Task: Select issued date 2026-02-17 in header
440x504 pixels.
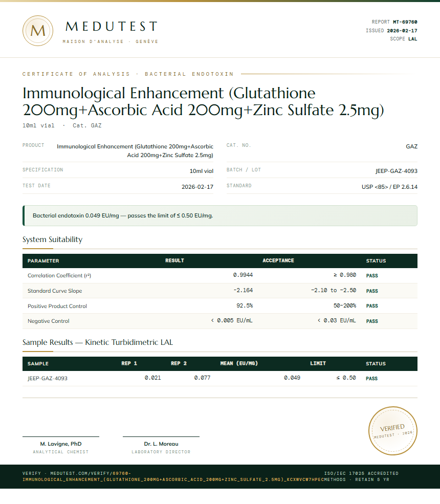Action: click(402, 31)
